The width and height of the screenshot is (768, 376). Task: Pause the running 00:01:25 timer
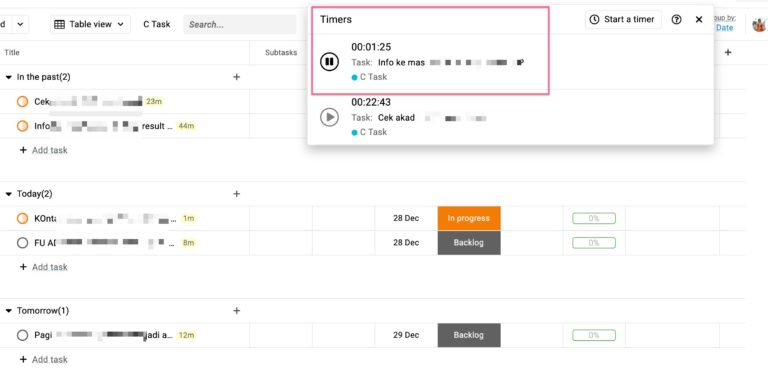click(x=329, y=62)
